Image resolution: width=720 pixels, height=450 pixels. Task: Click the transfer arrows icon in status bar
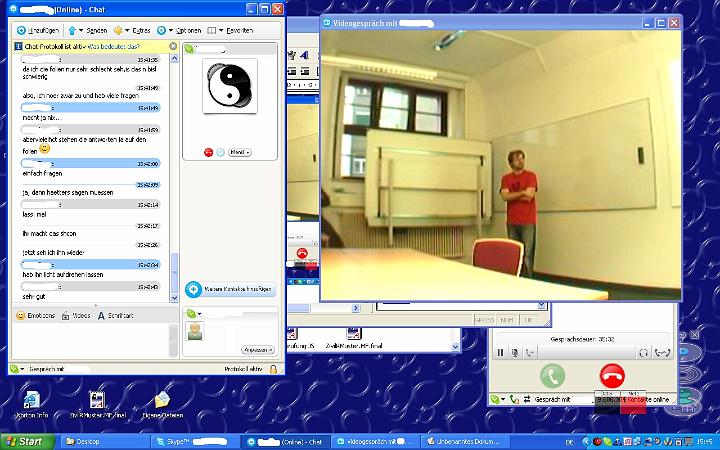[527, 399]
